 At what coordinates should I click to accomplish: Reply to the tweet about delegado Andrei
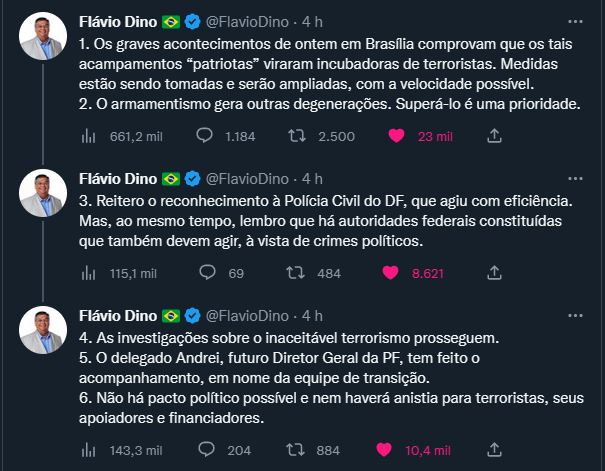[x=206, y=450]
